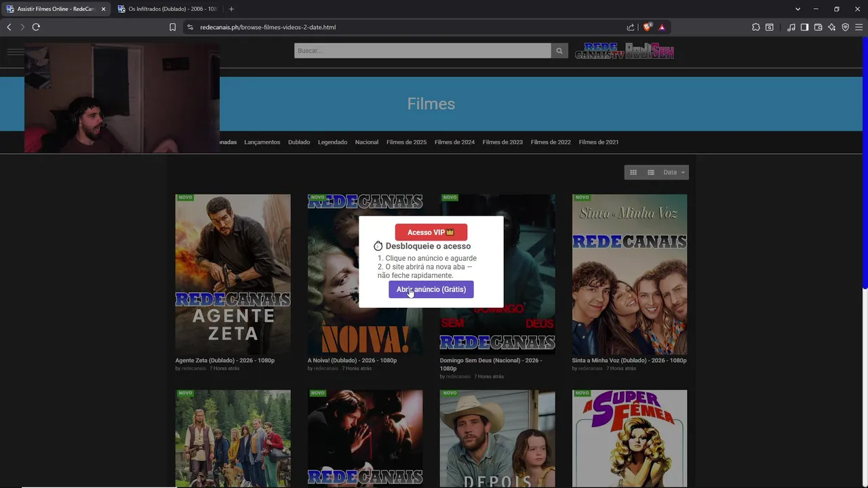This screenshot has width=868, height=488.
Task: Open the cowboy and child movie poster
Action: pos(497,439)
